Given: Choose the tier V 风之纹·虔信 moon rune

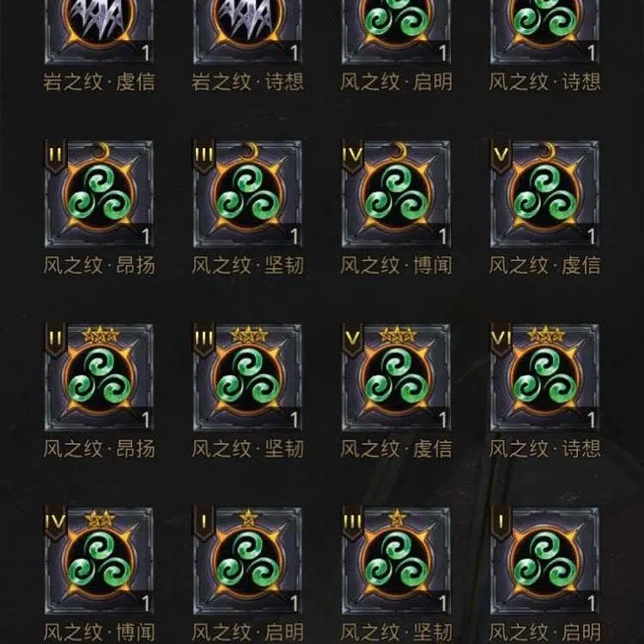Looking at the screenshot, I should coord(544,193).
